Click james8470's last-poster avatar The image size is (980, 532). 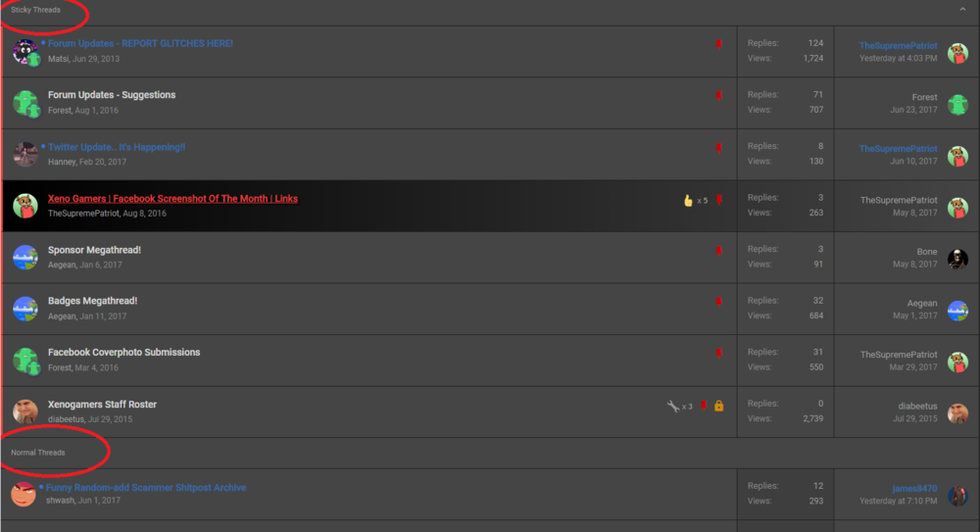(x=957, y=496)
